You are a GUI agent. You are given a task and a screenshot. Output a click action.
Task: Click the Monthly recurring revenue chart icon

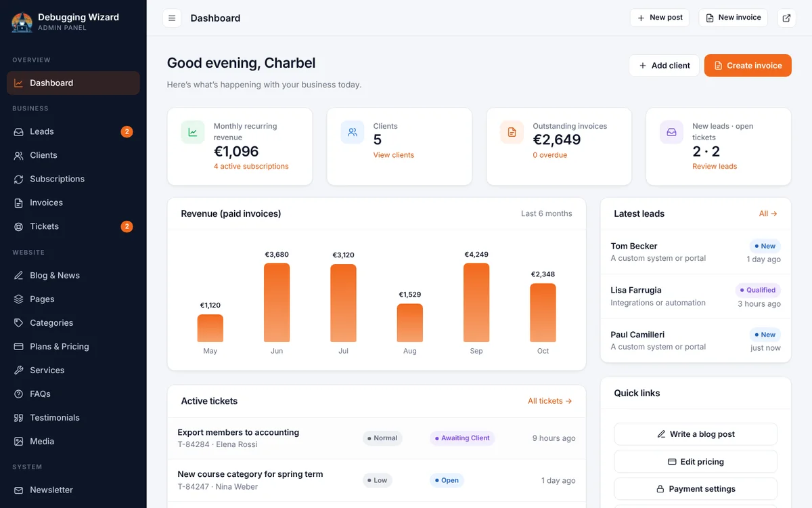coord(193,132)
